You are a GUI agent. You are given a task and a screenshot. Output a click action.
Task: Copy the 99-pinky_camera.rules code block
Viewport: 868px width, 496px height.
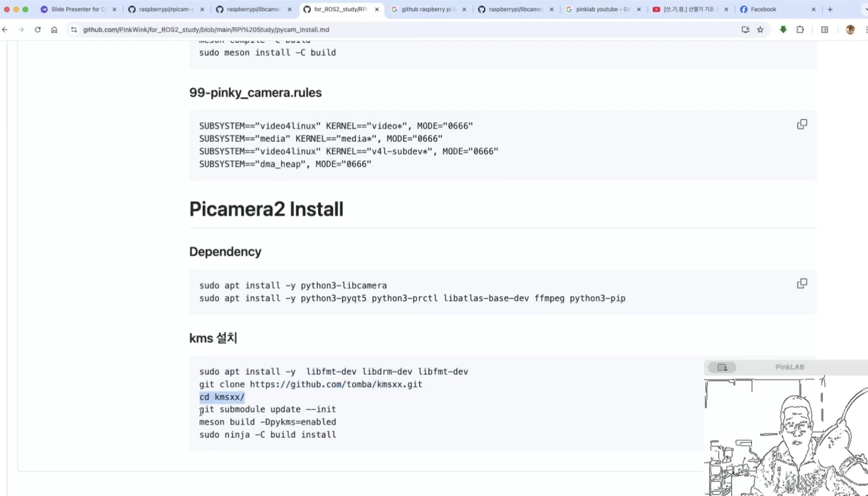tap(802, 124)
